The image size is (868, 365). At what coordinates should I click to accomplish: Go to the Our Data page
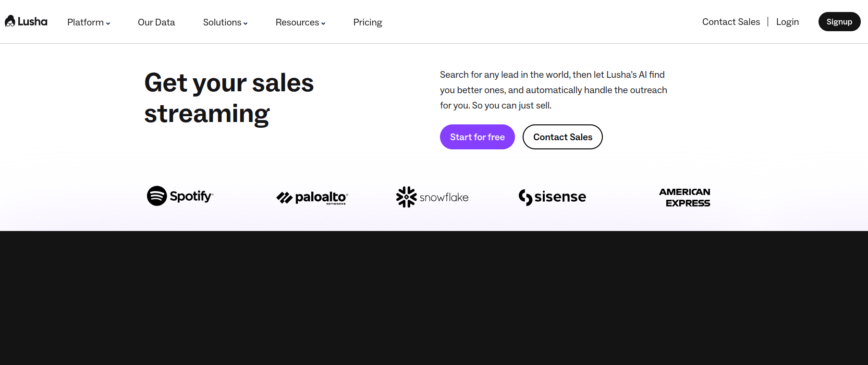click(x=156, y=22)
